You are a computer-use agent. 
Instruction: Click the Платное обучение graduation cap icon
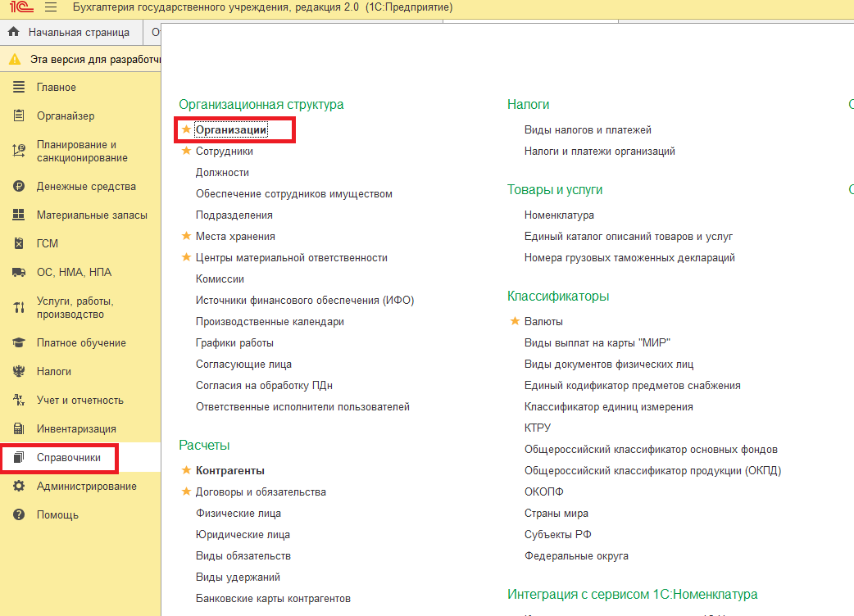click(x=19, y=342)
